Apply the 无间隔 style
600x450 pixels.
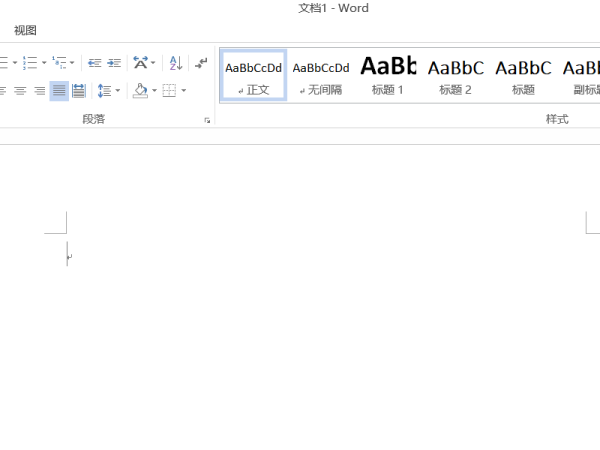coord(321,75)
